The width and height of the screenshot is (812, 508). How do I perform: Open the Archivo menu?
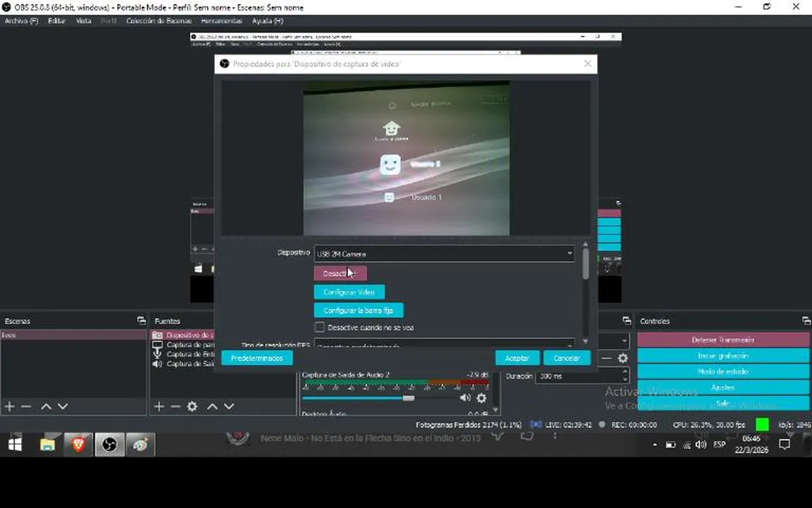pyautogui.click(x=21, y=20)
